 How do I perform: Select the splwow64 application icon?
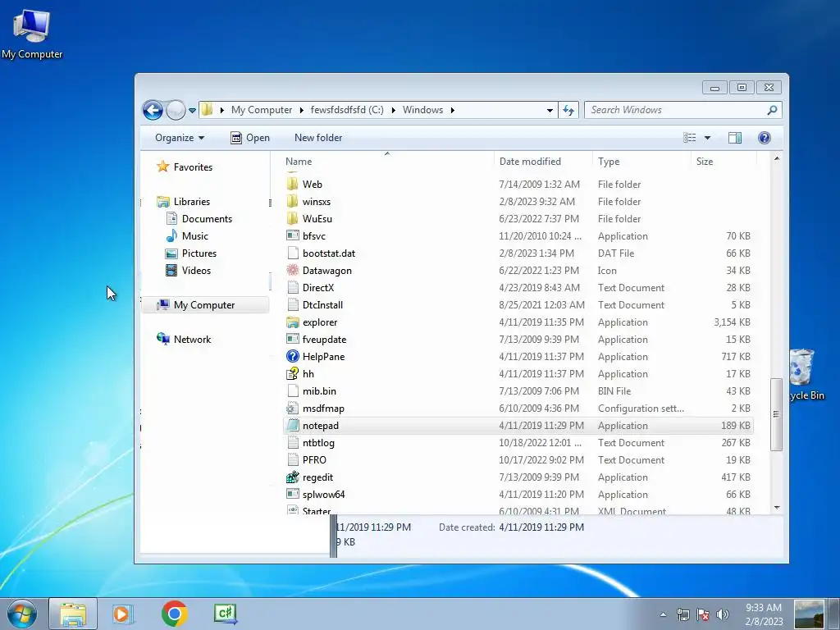pyautogui.click(x=293, y=495)
